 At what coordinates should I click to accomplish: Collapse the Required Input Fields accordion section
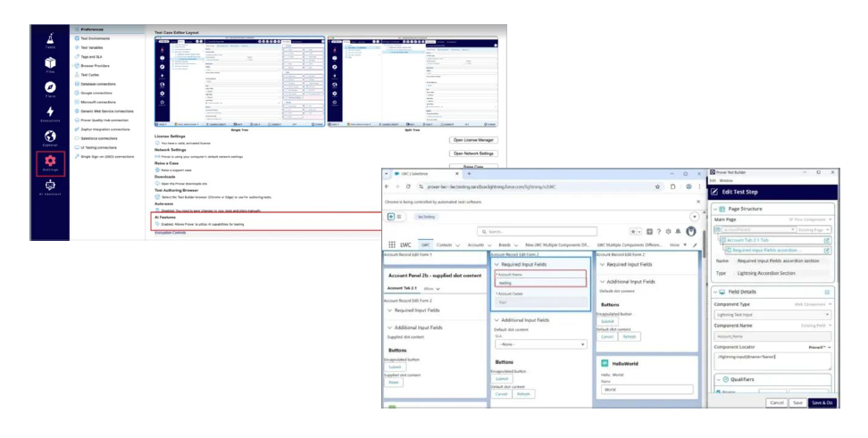point(497,265)
